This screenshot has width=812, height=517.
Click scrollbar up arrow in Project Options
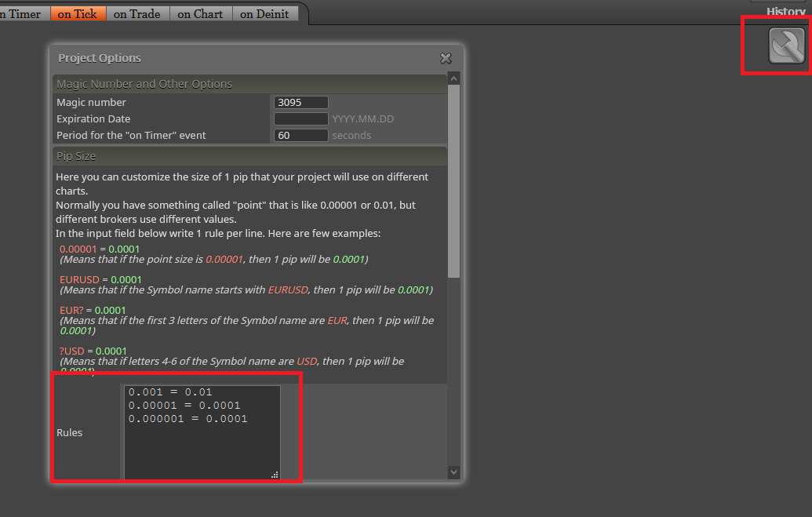(453, 78)
